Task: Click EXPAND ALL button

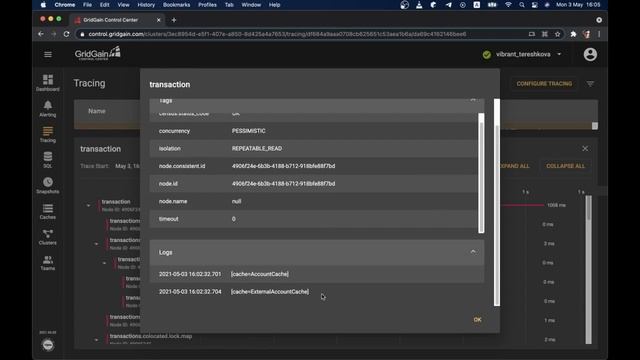Action: (514, 166)
